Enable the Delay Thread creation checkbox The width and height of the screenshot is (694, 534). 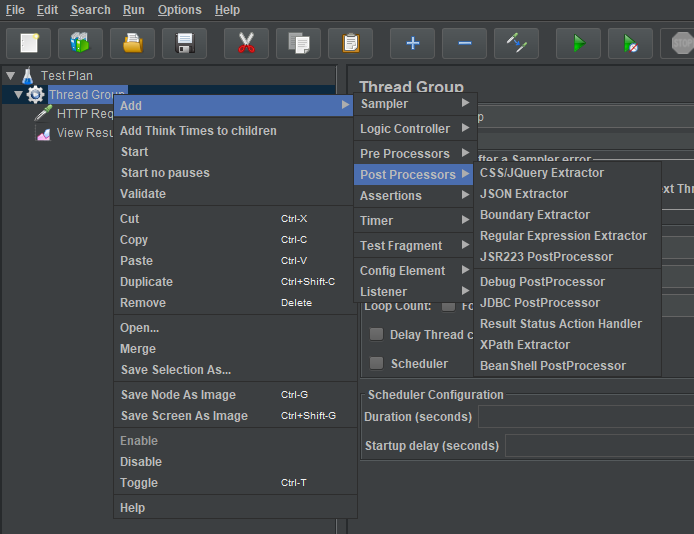[x=376, y=335]
